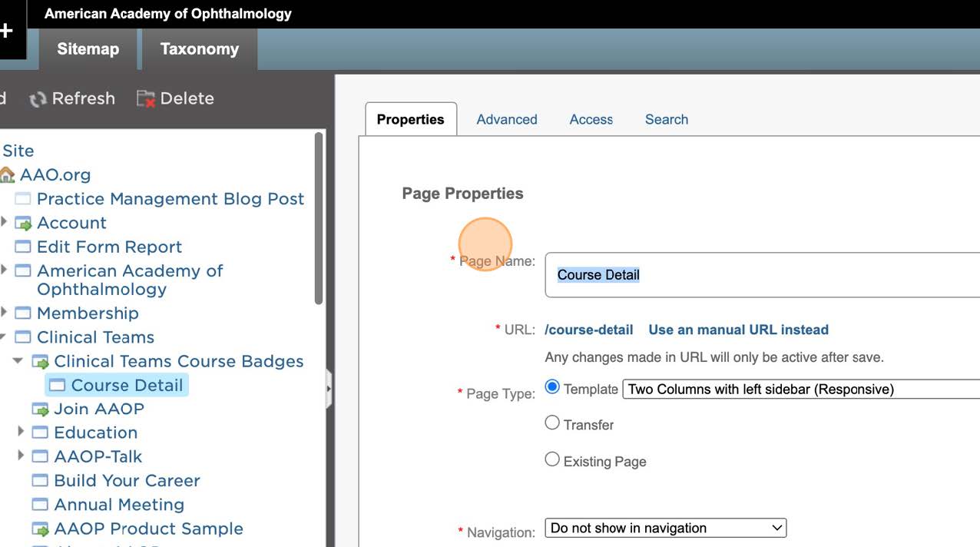980x547 pixels.
Task: Click the Page Properties heading
Action: point(463,194)
